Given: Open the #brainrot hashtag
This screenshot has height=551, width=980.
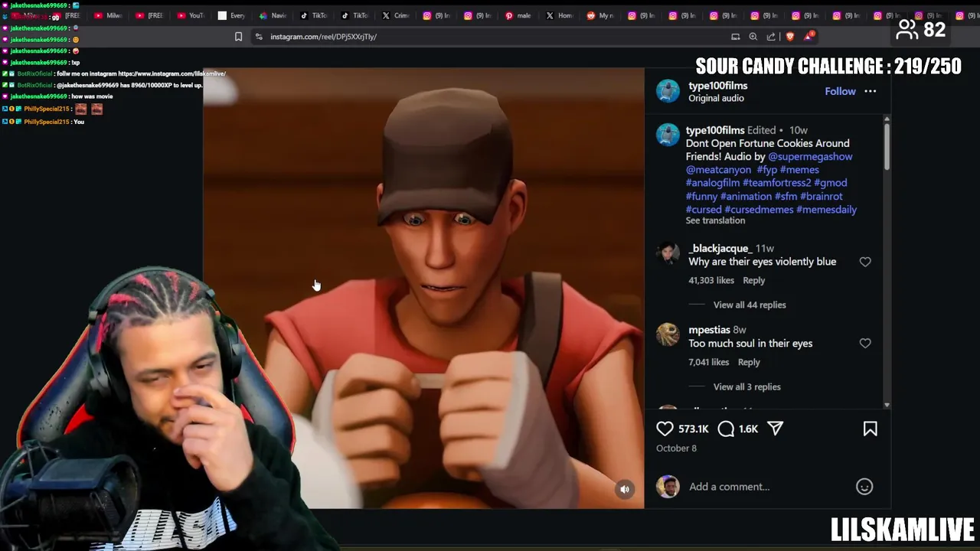Looking at the screenshot, I should tap(822, 196).
